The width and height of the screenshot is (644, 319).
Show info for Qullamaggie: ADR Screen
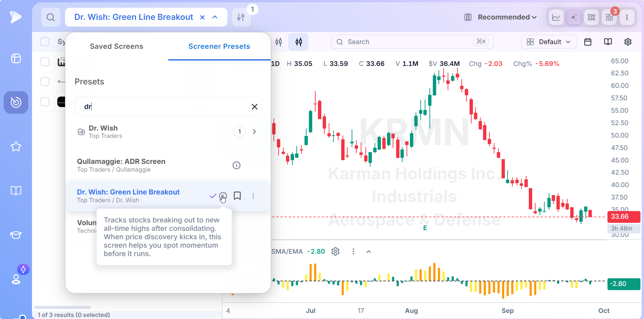236,165
